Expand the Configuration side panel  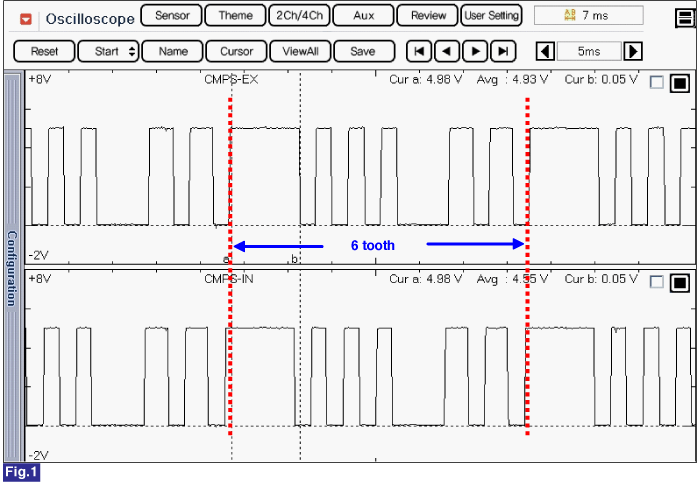coord(12,267)
